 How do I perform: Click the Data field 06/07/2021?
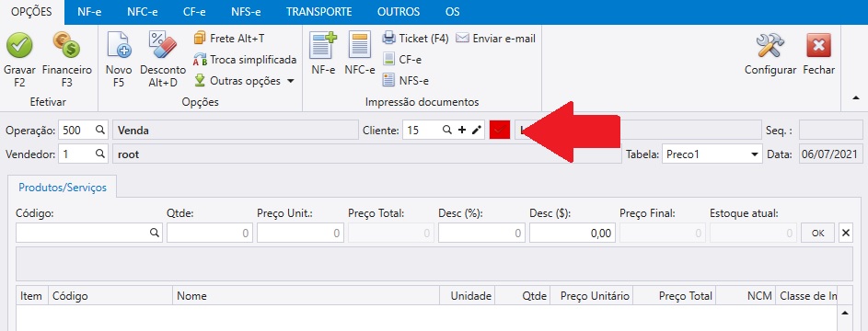(831, 154)
